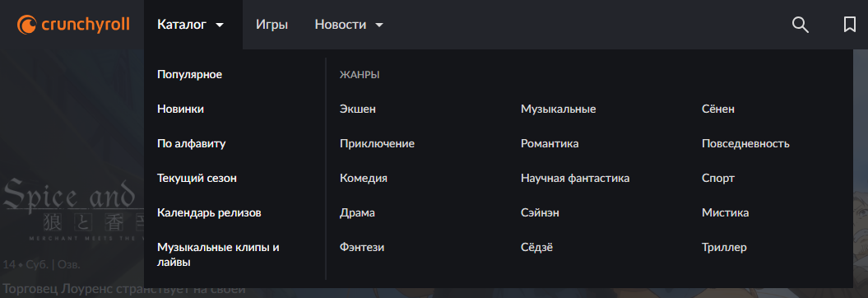Open the Игры section
868x298 pixels.
click(272, 25)
